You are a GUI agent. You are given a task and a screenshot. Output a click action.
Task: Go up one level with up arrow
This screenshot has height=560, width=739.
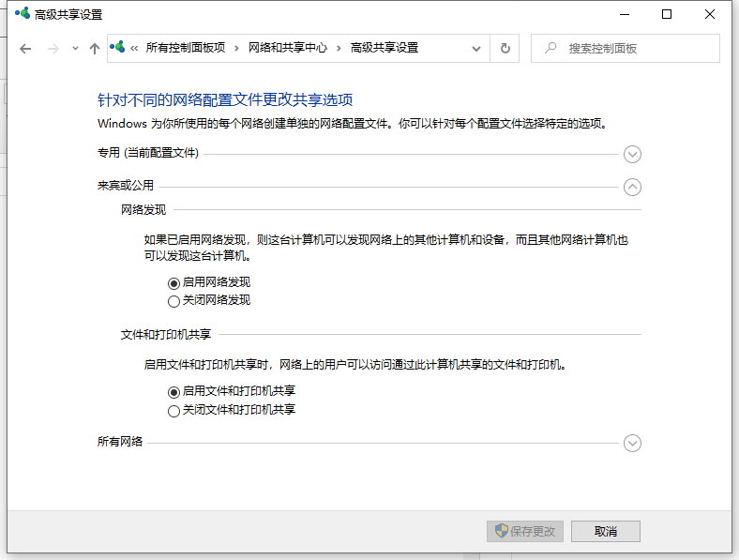click(x=95, y=49)
